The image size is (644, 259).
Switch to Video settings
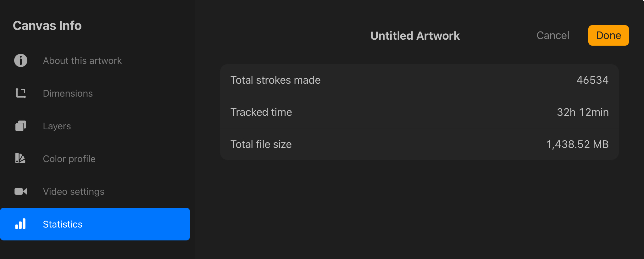pyautogui.click(x=95, y=191)
